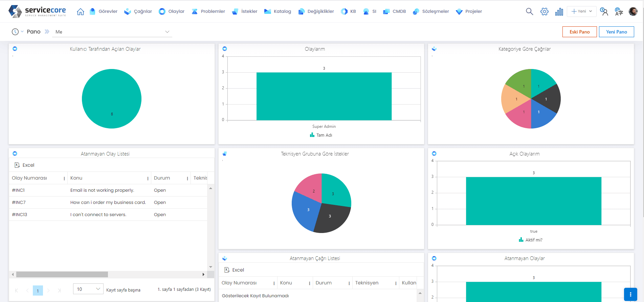The width and height of the screenshot is (644, 302).
Task: Open the user profile avatar
Action: coord(633,11)
